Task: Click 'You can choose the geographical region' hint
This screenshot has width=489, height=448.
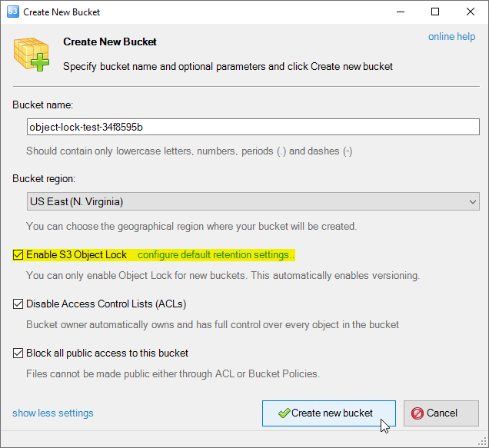Action: (191, 226)
